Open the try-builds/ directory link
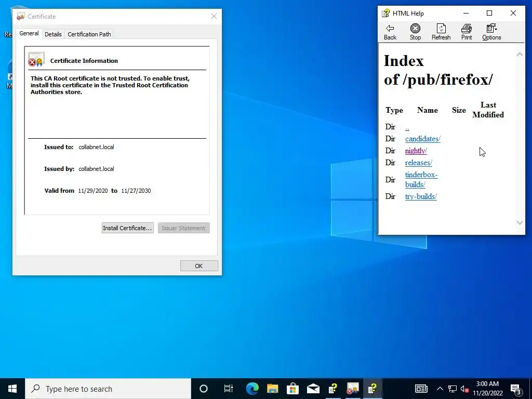 (x=421, y=196)
